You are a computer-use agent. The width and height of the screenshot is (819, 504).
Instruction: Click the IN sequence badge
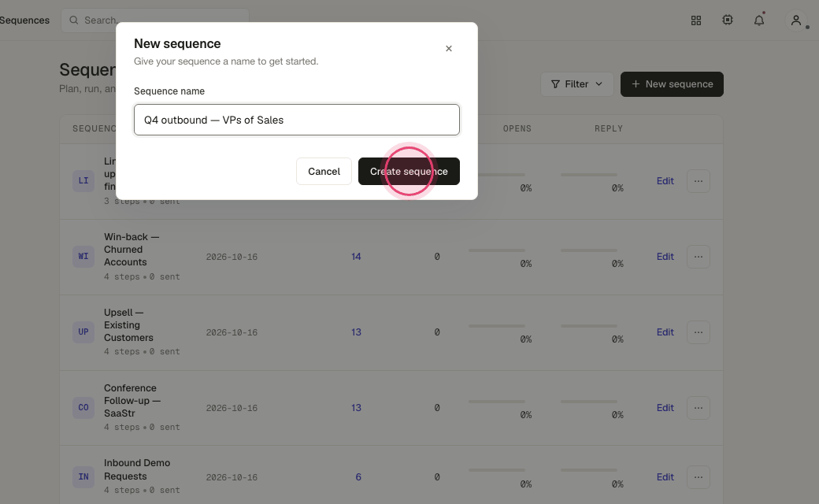click(x=83, y=477)
